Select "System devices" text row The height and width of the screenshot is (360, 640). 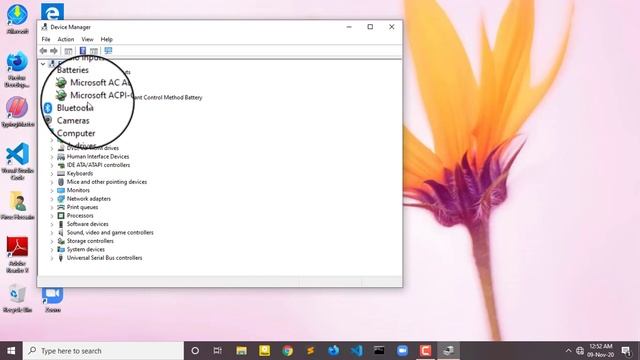pyautogui.click(x=86, y=249)
